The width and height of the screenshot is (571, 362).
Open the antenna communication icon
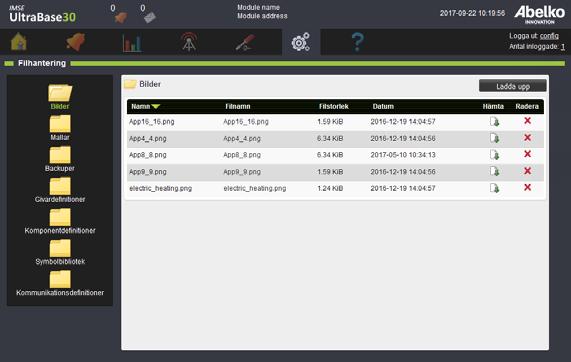point(189,42)
